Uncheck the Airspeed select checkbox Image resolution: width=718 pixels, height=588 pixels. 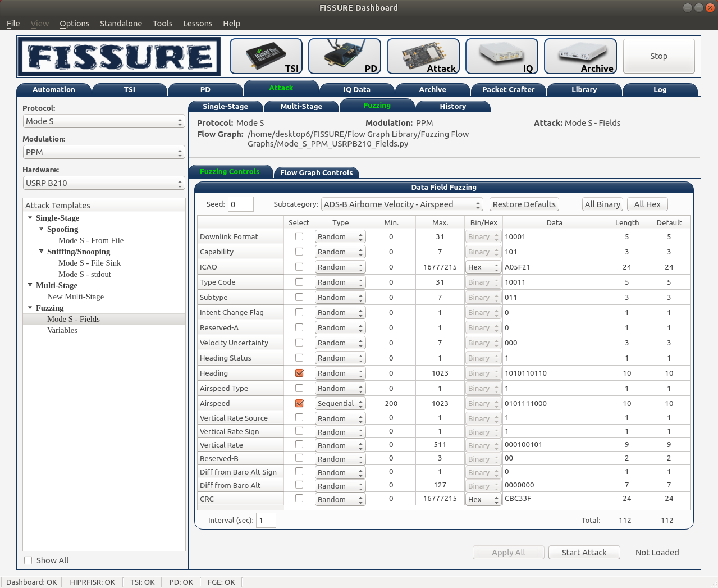(x=299, y=403)
